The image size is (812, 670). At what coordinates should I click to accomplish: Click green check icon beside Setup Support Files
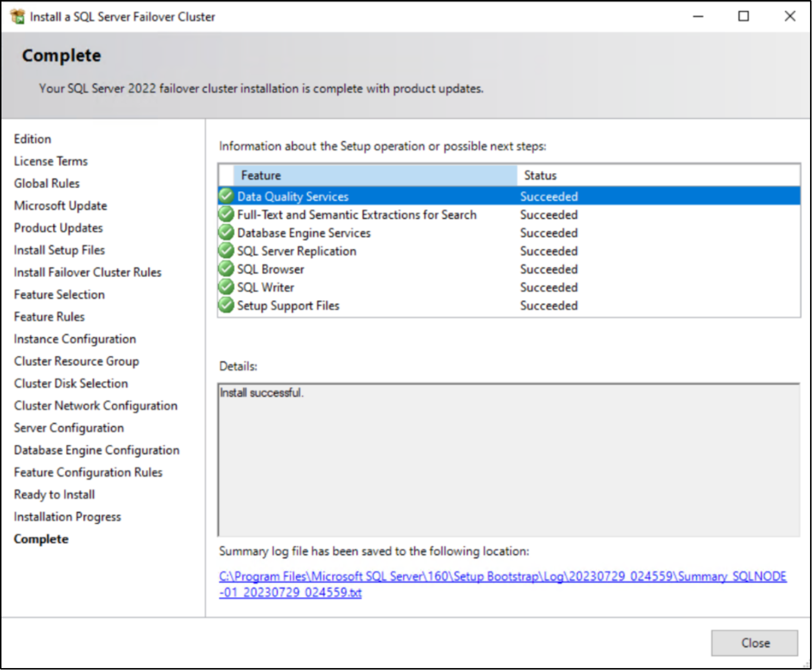point(226,305)
